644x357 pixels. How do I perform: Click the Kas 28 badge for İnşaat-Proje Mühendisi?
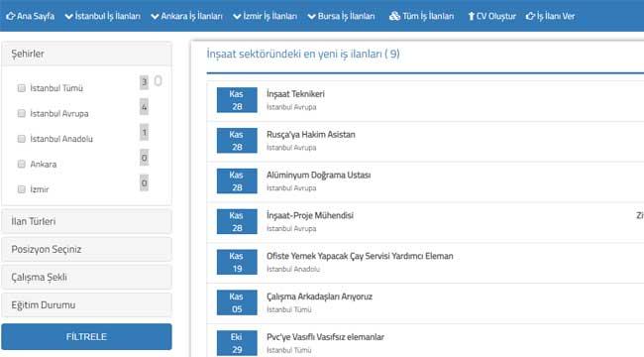tap(237, 222)
